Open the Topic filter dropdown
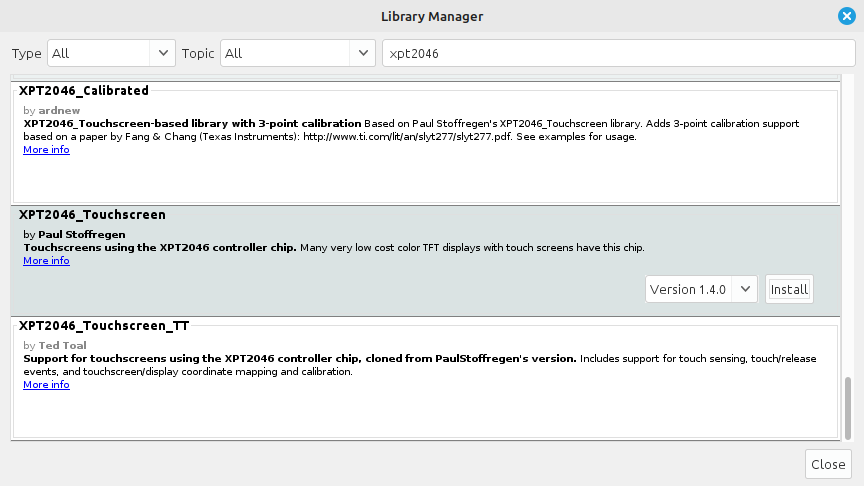Image resolution: width=864 pixels, height=486 pixels. click(298, 53)
